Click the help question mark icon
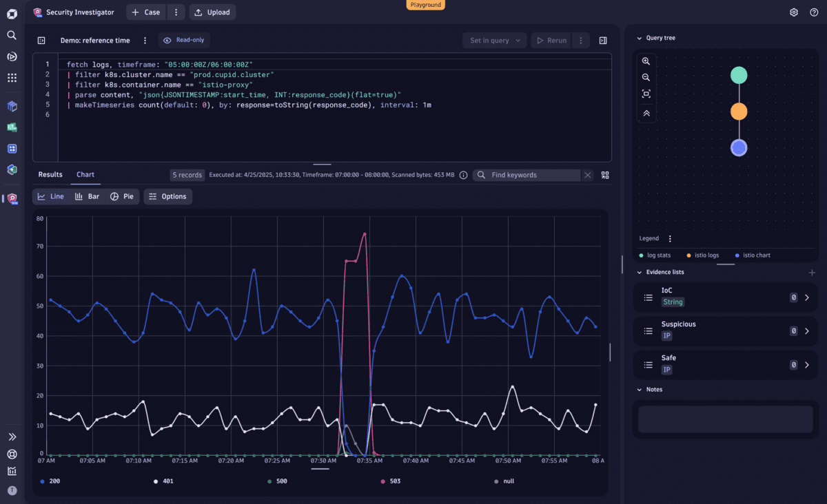The height and width of the screenshot is (504, 827). pos(814,12)
